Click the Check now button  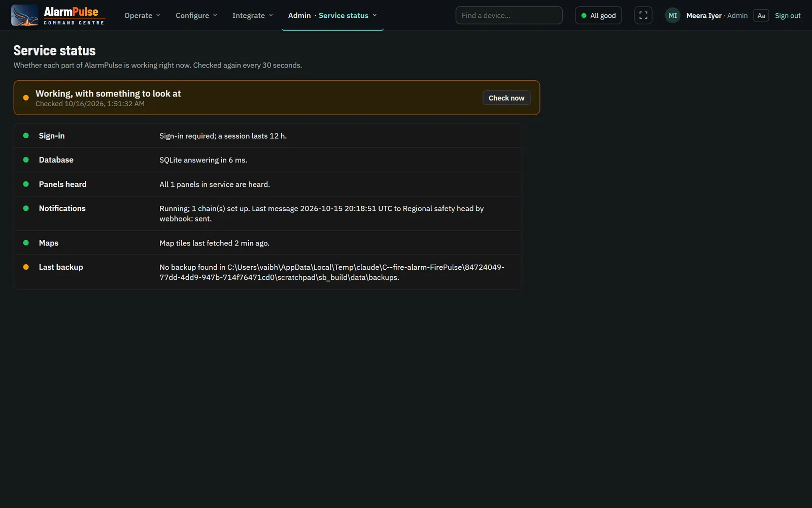click(x=506, y=98)
